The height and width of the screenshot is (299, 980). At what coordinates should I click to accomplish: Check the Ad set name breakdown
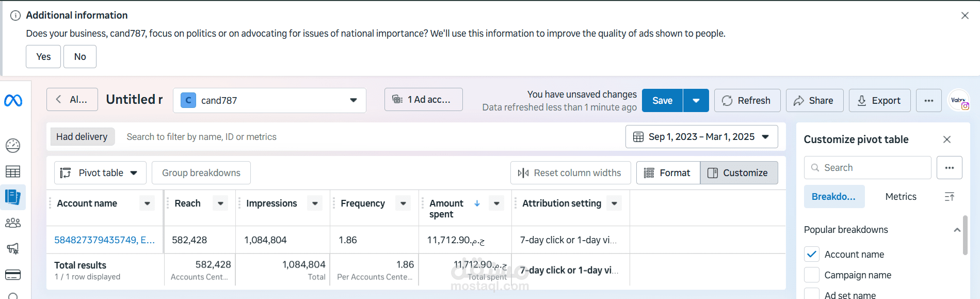(812, 294)
